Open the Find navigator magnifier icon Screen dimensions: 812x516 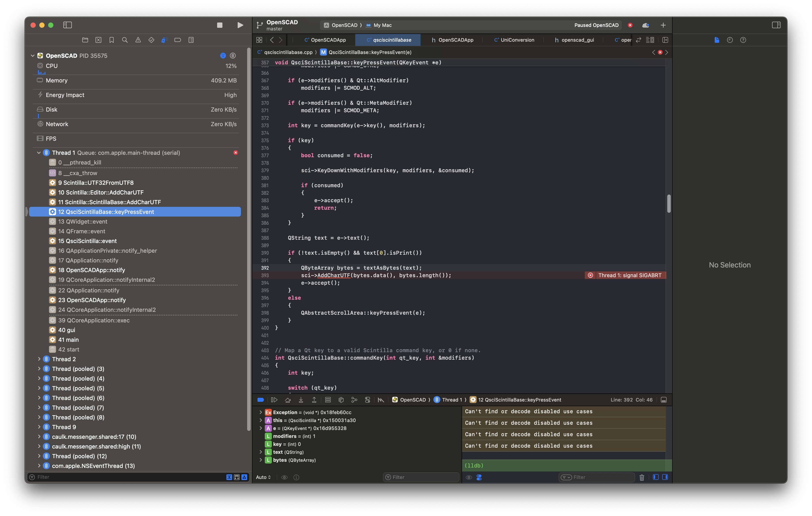[x=125, y=40]
